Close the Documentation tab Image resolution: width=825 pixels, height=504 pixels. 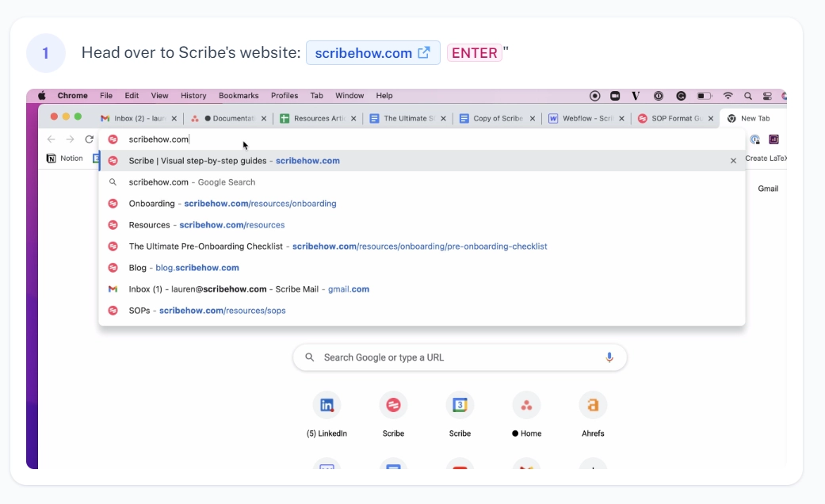tap(264, 118)
